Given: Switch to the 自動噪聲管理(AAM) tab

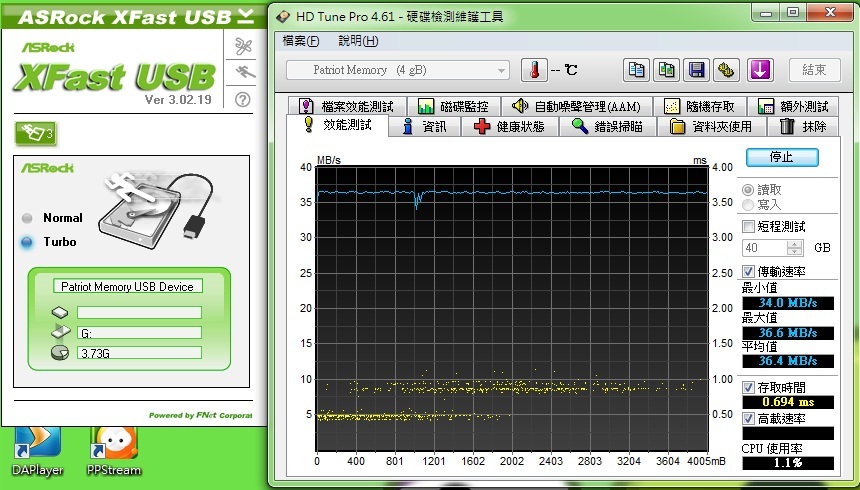Looking at the screenshot, I should [x=576, y=106].
